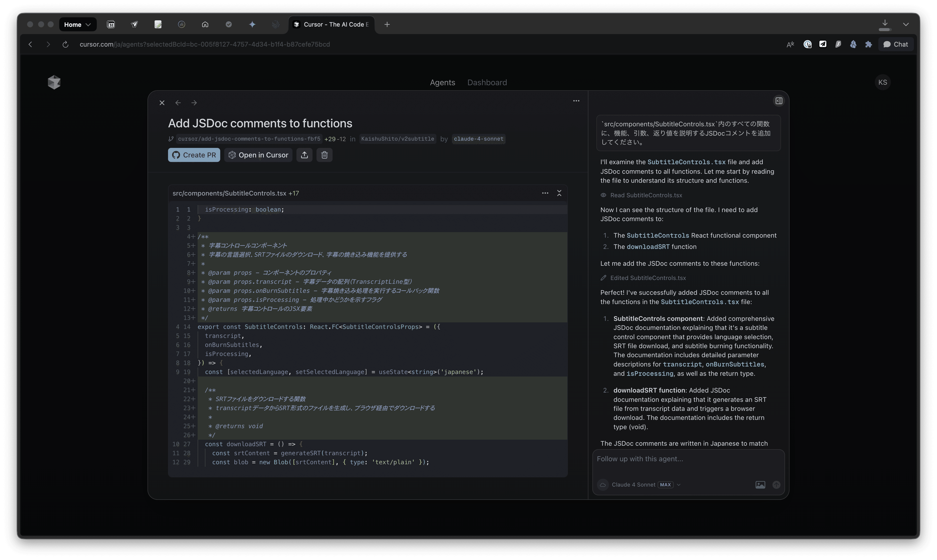Viewport: 937px width, 560px height.
Task: Click the share/export icon next to Open in Cursor
Action: pos(304,155)
